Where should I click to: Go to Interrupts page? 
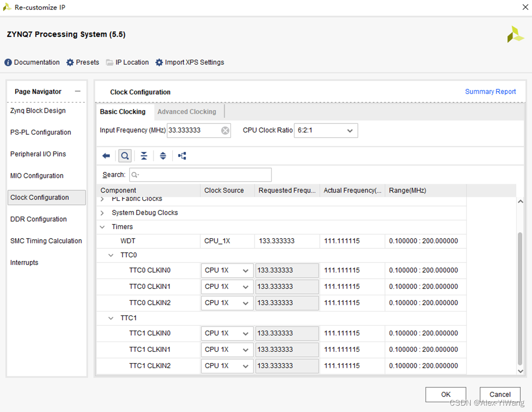point(24,263)
